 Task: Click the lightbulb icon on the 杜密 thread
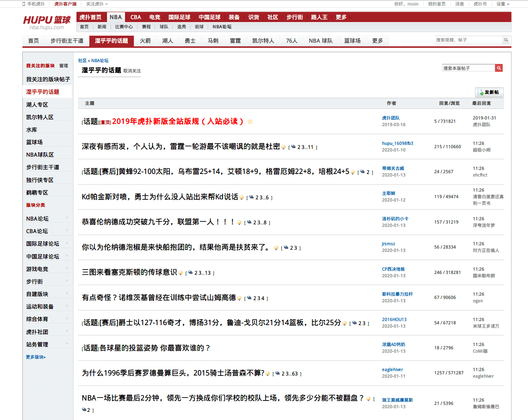[x=283, y=147]
